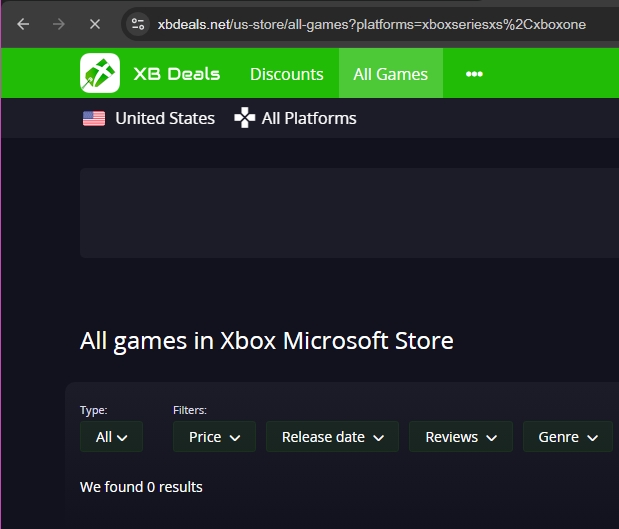Viewport: 619px width, 529px height.
Task: Click the browser forward arrow
Action: tap(59, 24)
